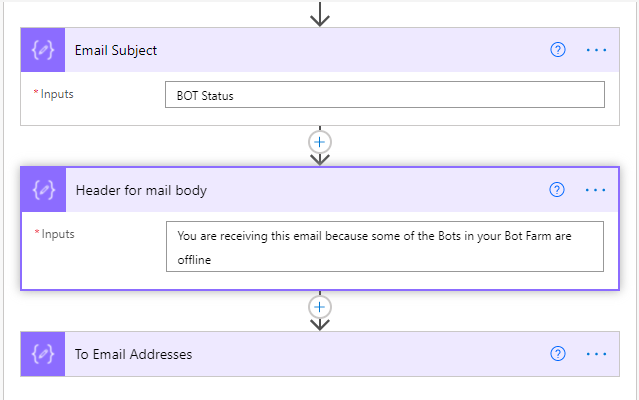The image size is (639, 400).
Task: Click the Inputs label under Header for mail body
Action: pos(57,234)
